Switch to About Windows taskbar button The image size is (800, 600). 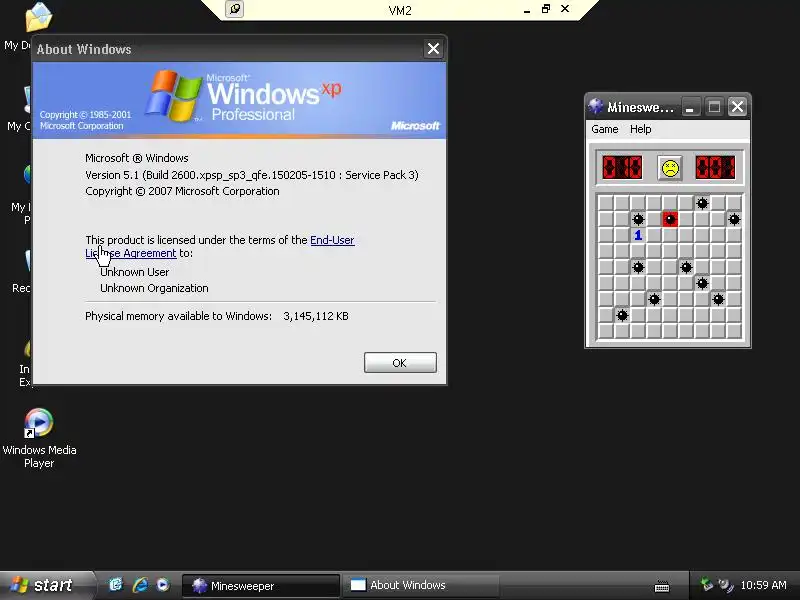[420, 586]
